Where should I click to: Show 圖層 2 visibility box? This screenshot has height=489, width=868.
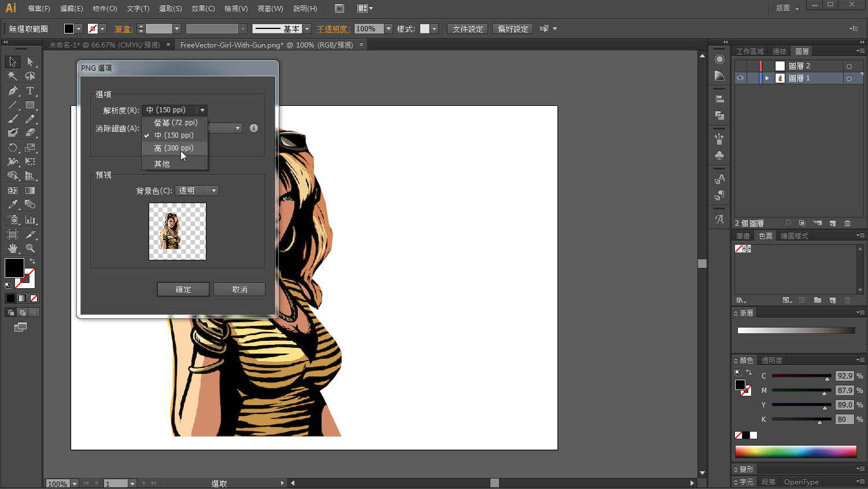pyautogui.click(x=740, y=66)
